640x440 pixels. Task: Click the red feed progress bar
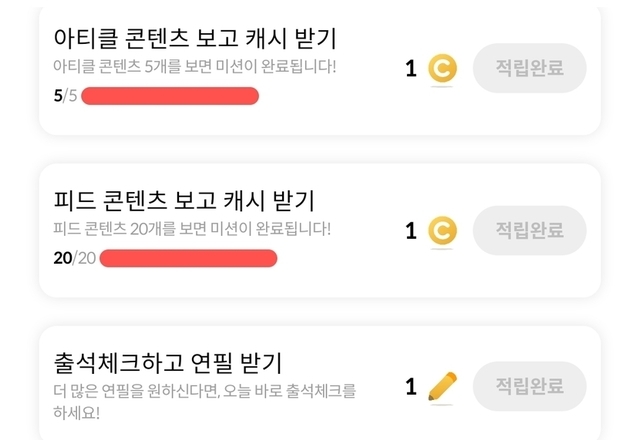pos(188,258)
